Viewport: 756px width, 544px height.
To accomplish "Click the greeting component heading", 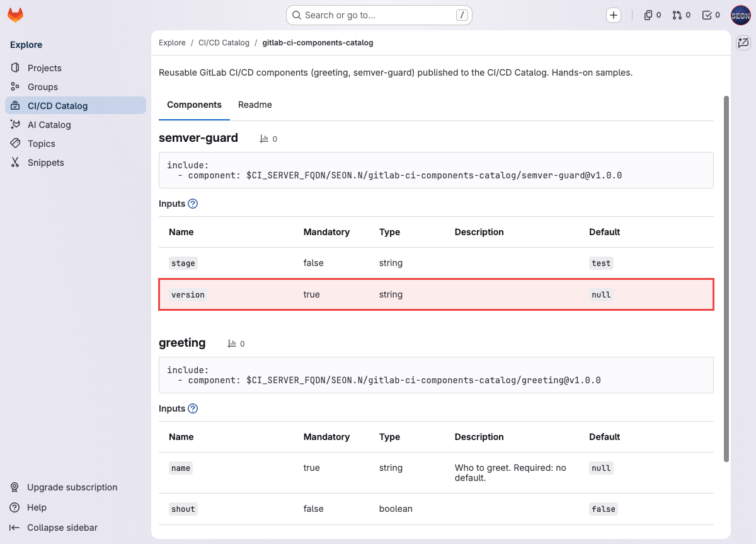I will (x=182, y=343).
